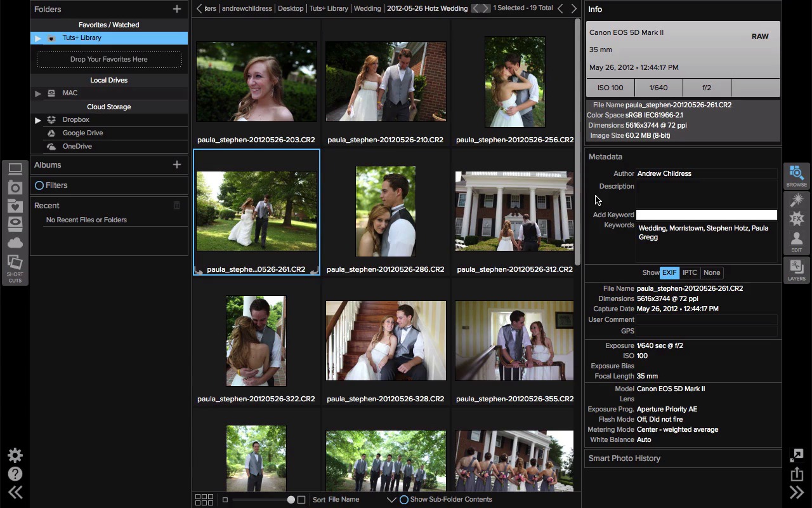Switch to grid view layout icon

(204, 500)
